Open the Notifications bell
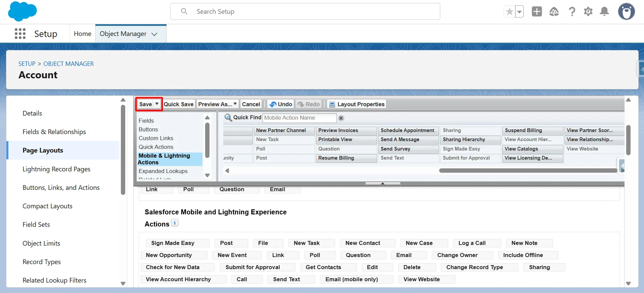 tap(604, 11)
